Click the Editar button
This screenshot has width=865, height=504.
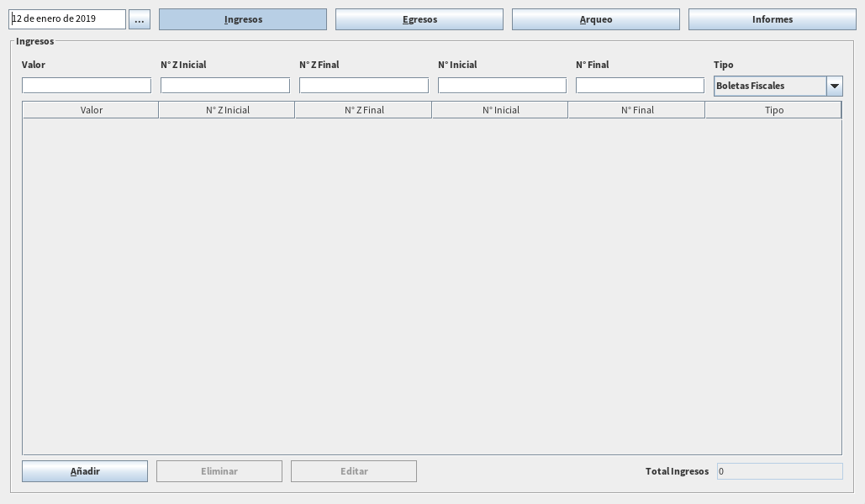[x=354, y=471]
